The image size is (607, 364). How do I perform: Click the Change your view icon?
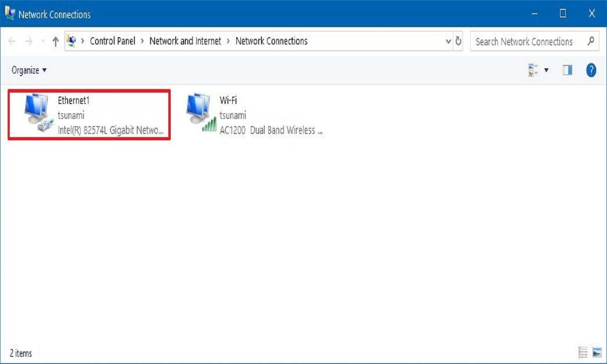(533, 70)
